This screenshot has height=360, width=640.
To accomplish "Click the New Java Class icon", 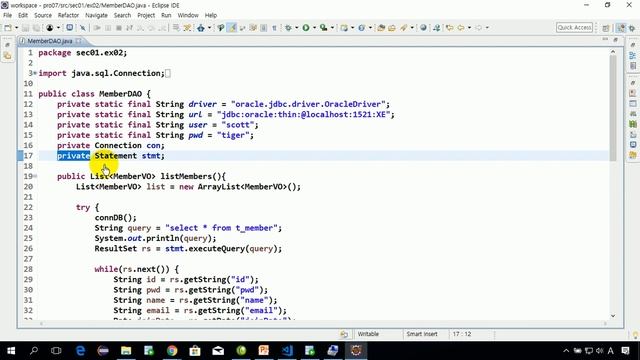I will tap(362, 28).
